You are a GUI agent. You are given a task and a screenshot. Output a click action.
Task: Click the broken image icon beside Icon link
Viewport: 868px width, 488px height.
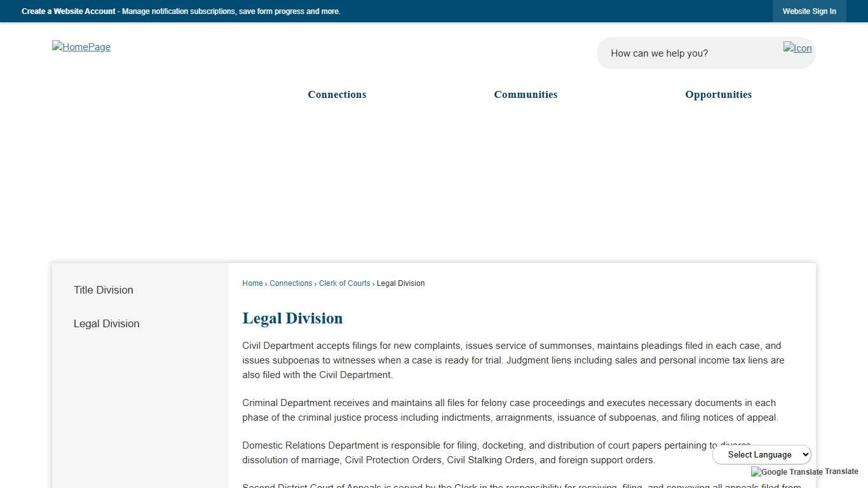(x=788, y=48)
